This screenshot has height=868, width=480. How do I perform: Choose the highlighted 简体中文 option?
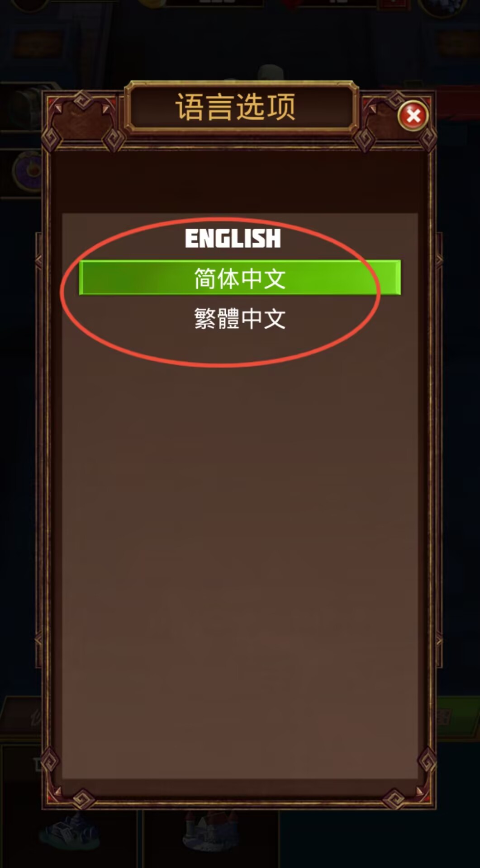click(x=240, y=278)
